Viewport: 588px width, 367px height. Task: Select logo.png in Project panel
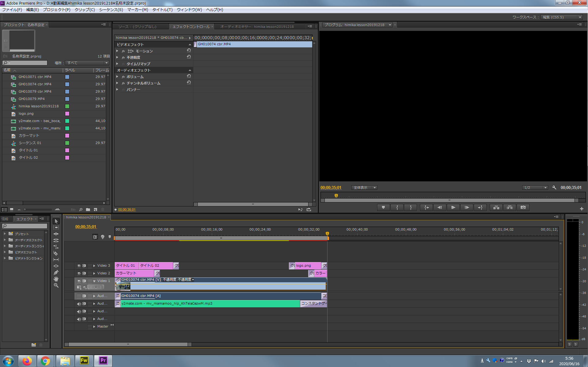coord(26,113)
